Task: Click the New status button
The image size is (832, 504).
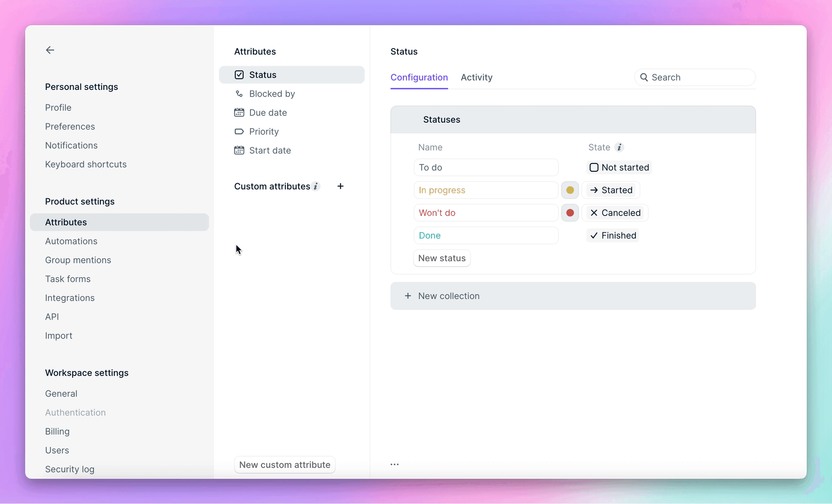Action: (442, 258)
